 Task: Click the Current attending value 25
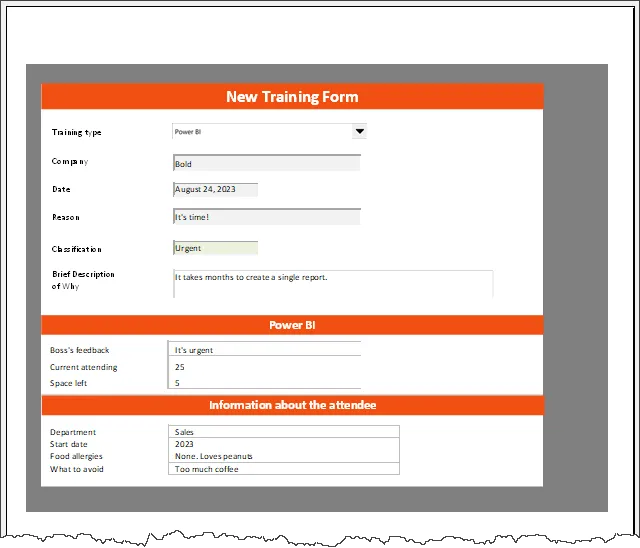tap(265, 367)
